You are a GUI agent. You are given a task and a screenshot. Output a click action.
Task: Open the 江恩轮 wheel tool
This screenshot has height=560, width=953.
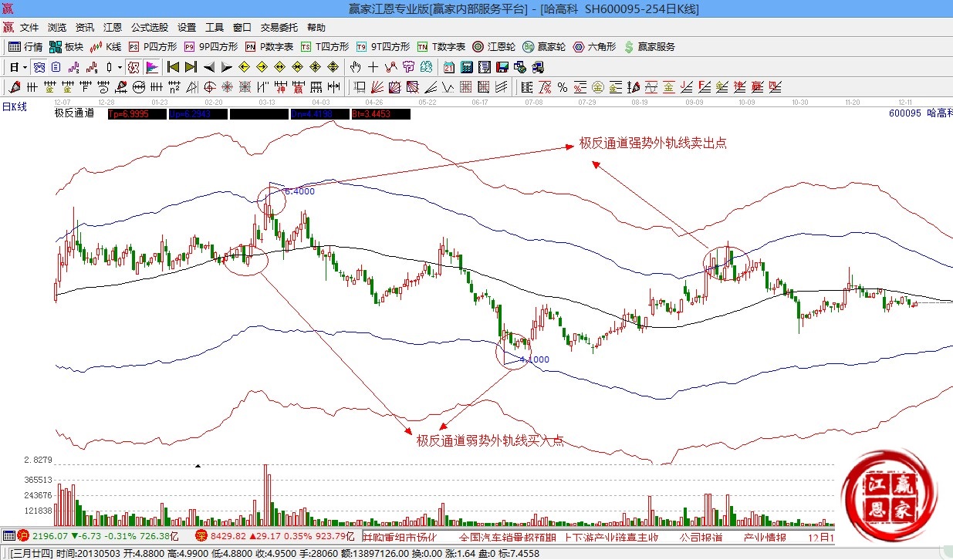tap(494, 47)
